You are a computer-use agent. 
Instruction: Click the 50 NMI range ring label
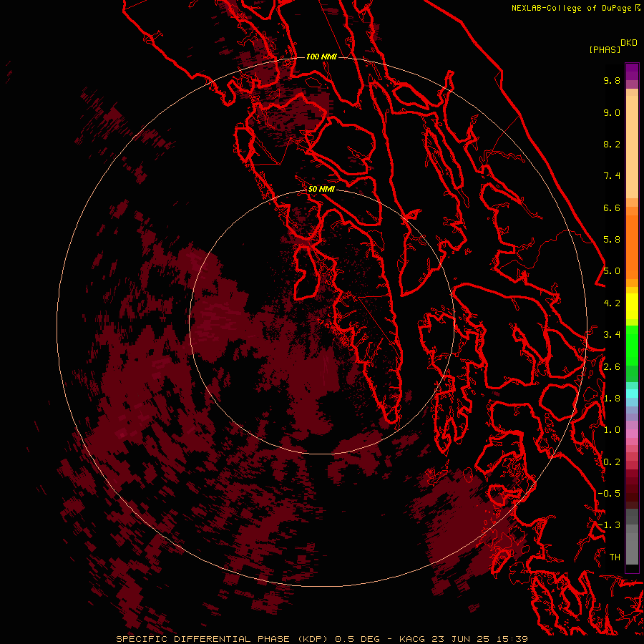(321, 189)
